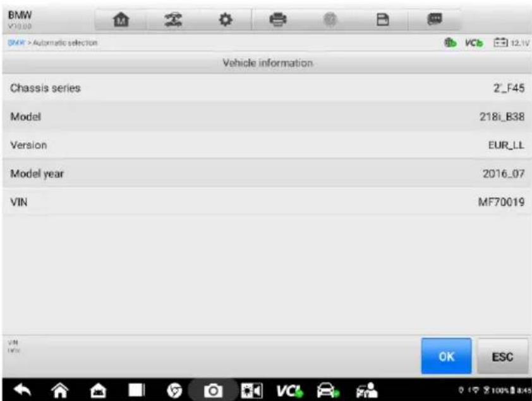Open the vehicle swap icon

173,20
